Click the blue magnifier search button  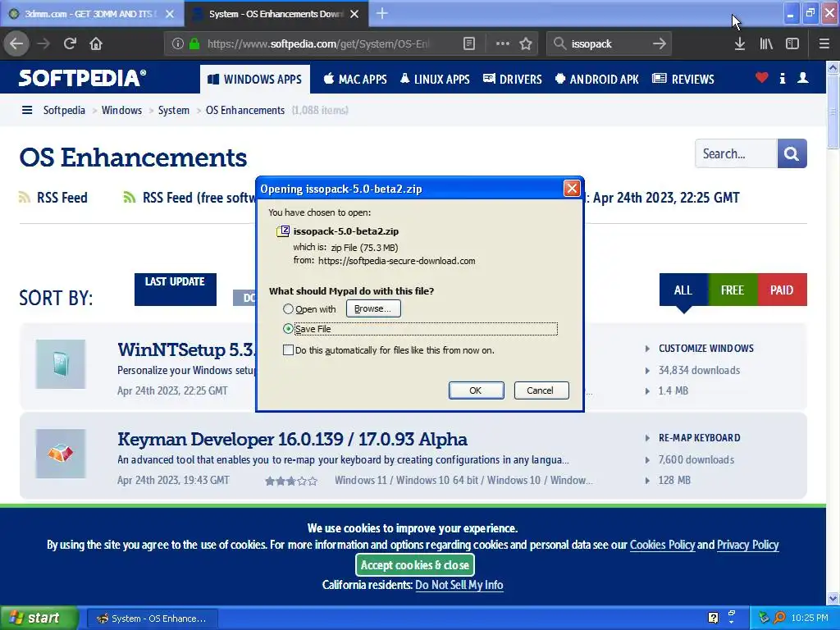792,153
